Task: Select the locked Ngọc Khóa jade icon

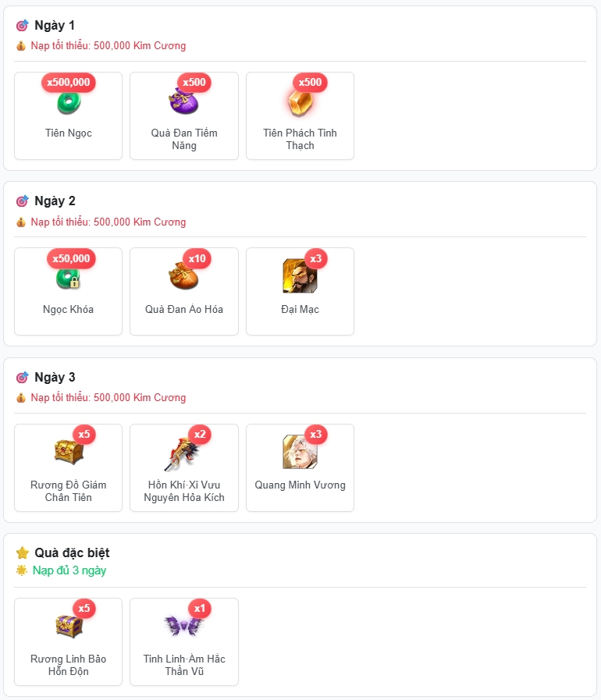Action: pos(69,279)
